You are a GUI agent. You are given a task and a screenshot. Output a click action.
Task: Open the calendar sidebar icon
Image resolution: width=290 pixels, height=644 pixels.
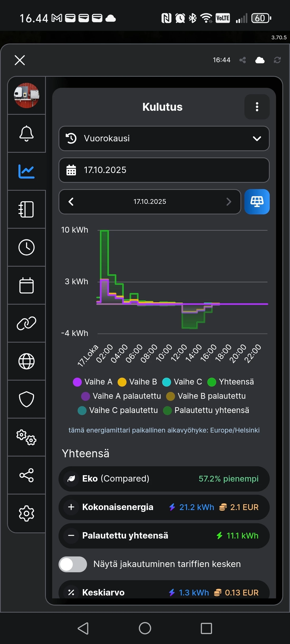pyautogui.click(x=26, y=285)
